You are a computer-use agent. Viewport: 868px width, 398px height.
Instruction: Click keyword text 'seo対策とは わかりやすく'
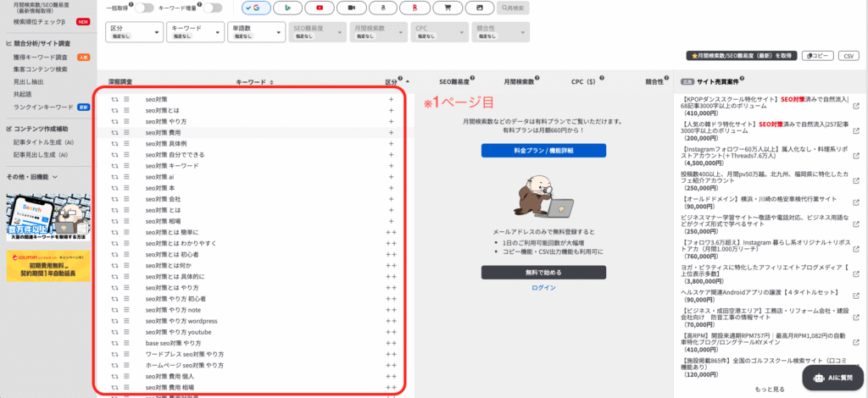[x=181, y=243]
